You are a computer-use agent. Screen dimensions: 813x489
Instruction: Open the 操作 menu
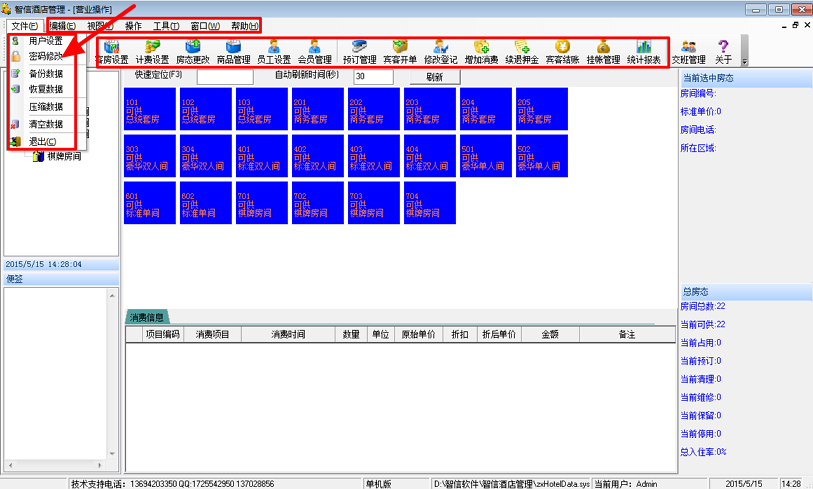pos(133,26)
